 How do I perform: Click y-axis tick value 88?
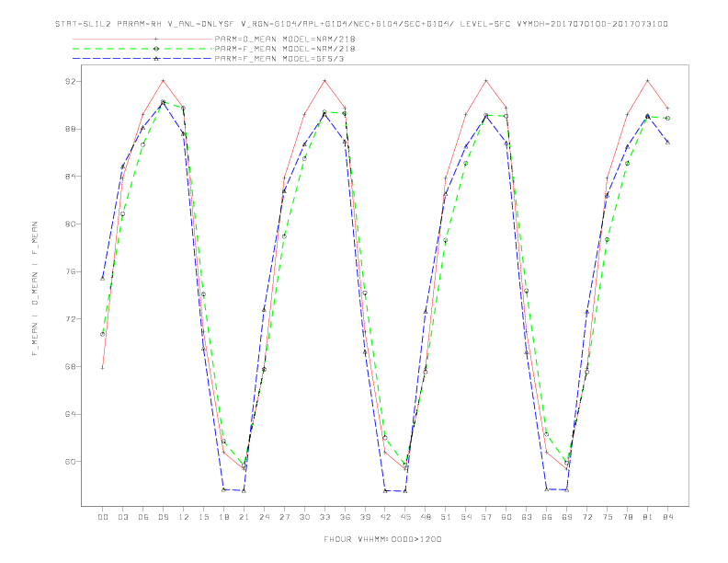70,129
